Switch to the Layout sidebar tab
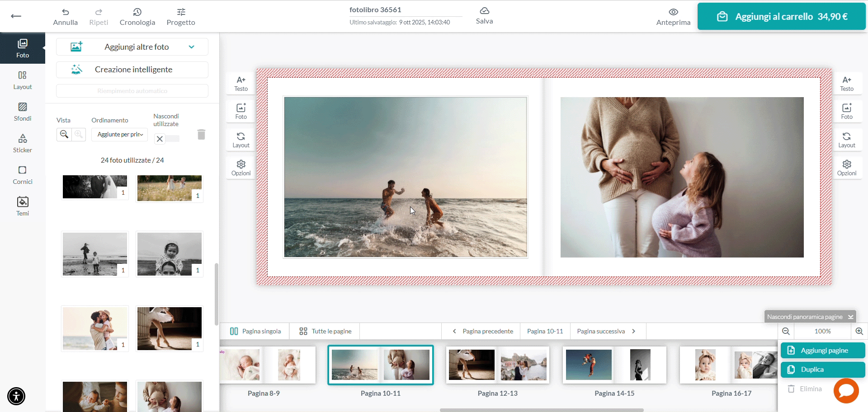Viewport: 868px width, 412px height. 23,80
